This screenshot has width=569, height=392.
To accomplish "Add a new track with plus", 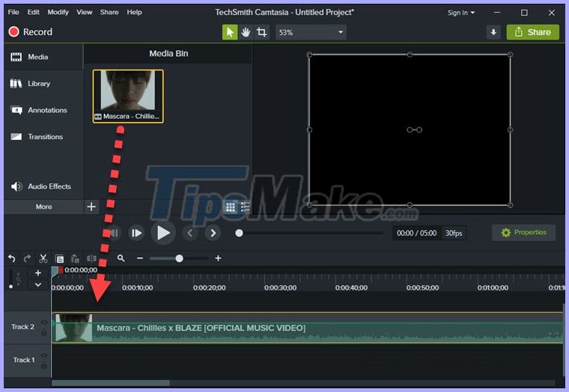I will click(38, 273).
